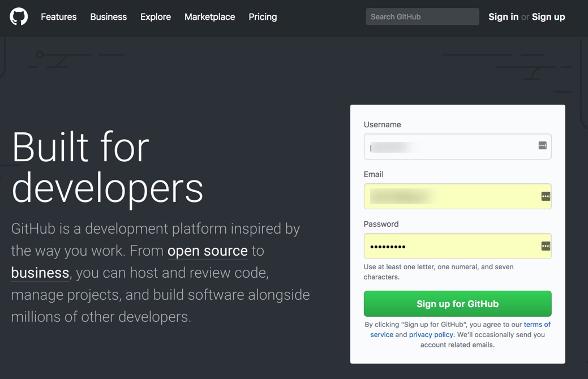Click the Sign in link
Image resolution: width=588 pixels, height=379 pixels.
pos(503,17)
